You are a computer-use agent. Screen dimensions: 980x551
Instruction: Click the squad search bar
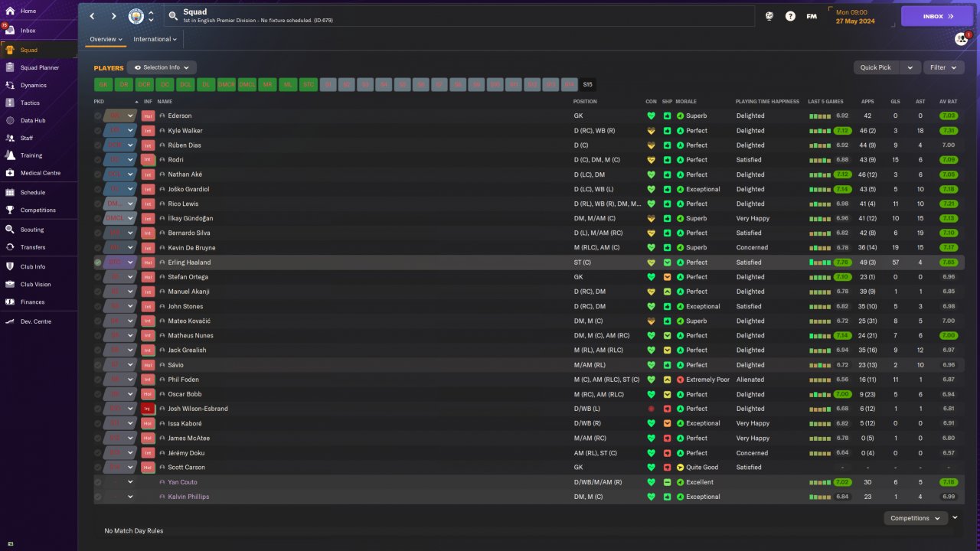(459, 16)
